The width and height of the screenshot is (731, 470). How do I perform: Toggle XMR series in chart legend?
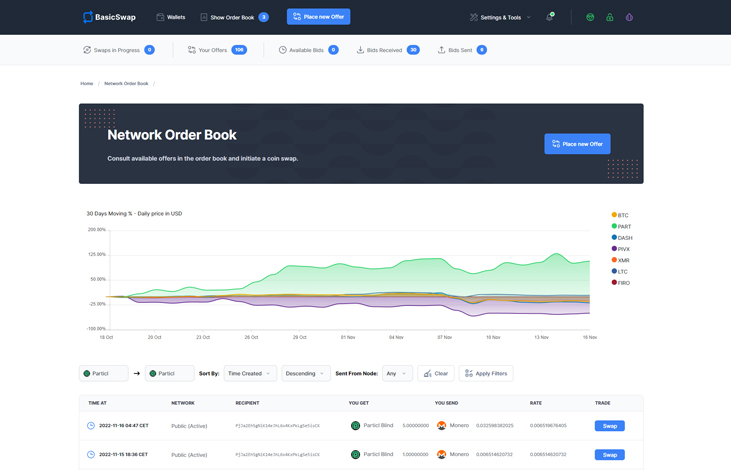coord(620,260)
